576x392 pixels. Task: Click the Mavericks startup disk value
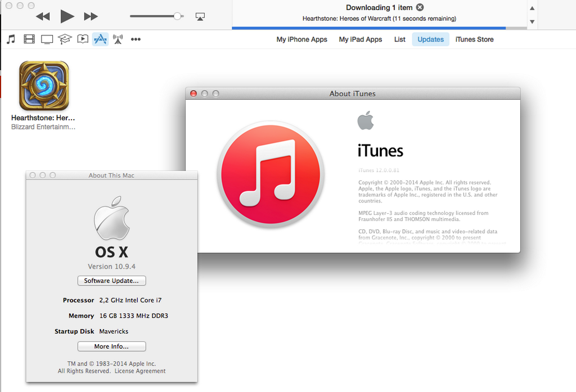114,331
